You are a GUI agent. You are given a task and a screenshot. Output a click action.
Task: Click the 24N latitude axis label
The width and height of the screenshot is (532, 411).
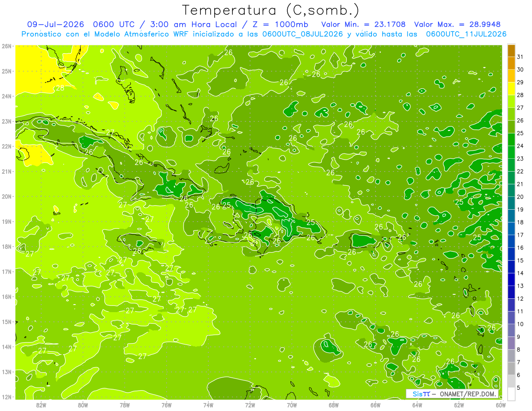coord(7,96)
